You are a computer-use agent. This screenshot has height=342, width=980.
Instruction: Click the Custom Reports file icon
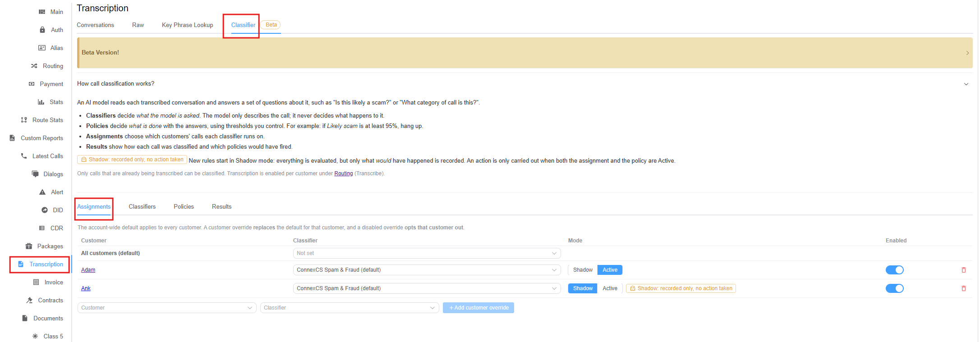[x=12, y=138]
